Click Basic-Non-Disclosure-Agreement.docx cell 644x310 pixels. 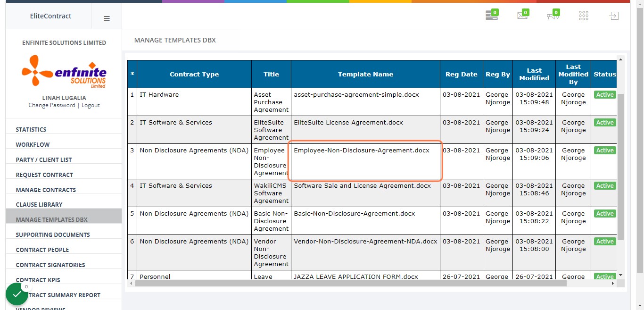click(x=365, y=221)
